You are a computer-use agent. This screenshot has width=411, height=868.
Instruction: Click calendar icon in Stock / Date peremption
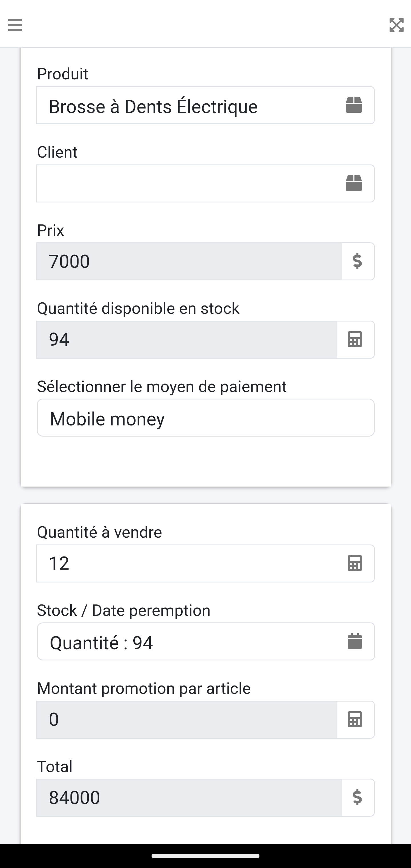(355, 641)
